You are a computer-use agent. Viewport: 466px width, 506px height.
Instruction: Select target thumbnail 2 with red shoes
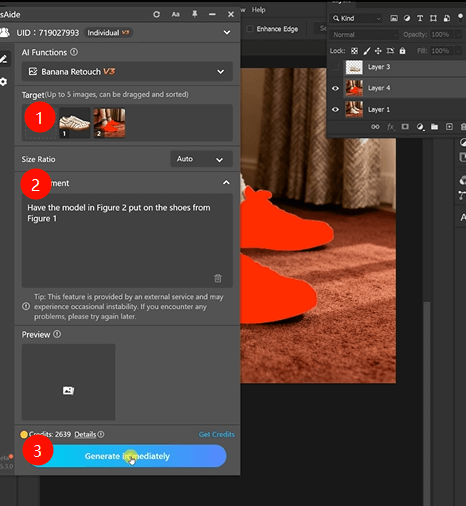[109, 123]
